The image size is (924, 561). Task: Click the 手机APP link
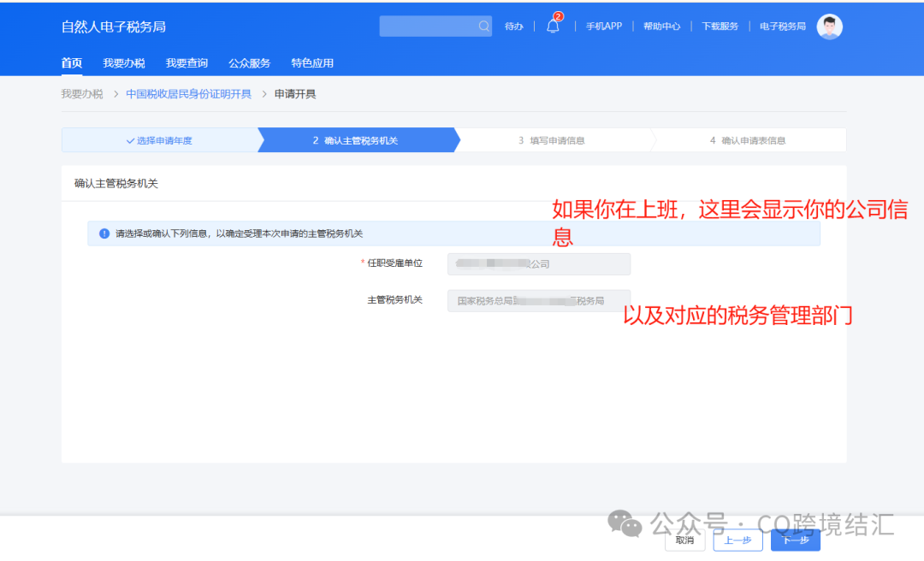tap(603, 27)
